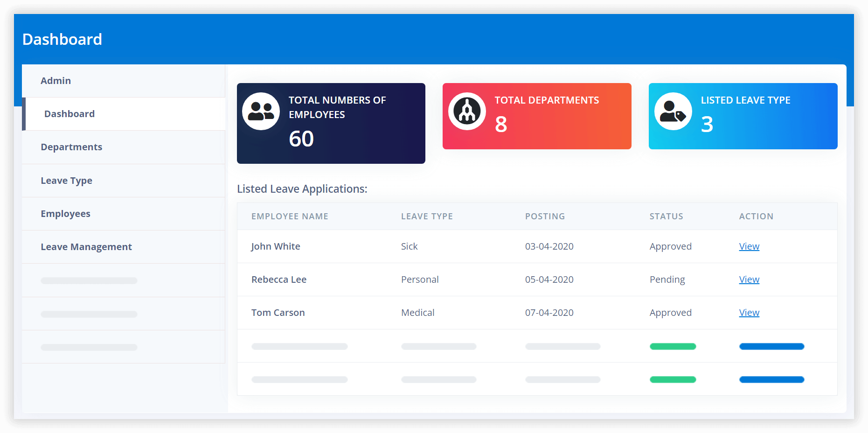The width and height of the screenshot is (868, 433).
Task: Select the Tom Carson name cell
Action: pos(278,313)
